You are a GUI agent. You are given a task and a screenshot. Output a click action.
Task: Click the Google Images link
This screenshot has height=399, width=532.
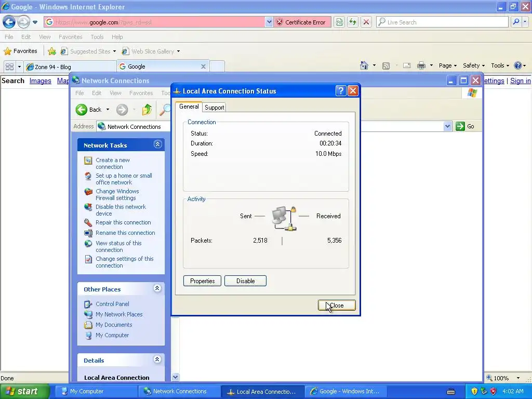point(41,81)
